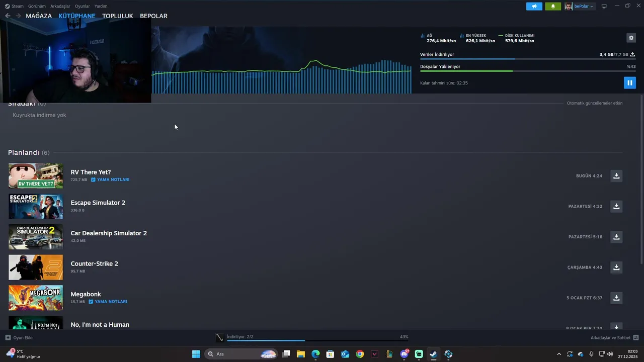Image resolution: width=644 pixels, height=362 pixels.
Task: Open the Arkadaşlar menu
Action: pyautogui.click(x=60, y=6)
